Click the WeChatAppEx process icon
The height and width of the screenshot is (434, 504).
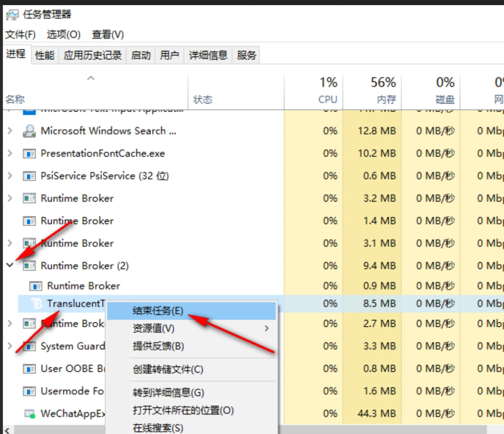pyautogui.click(x=30, y=414)
